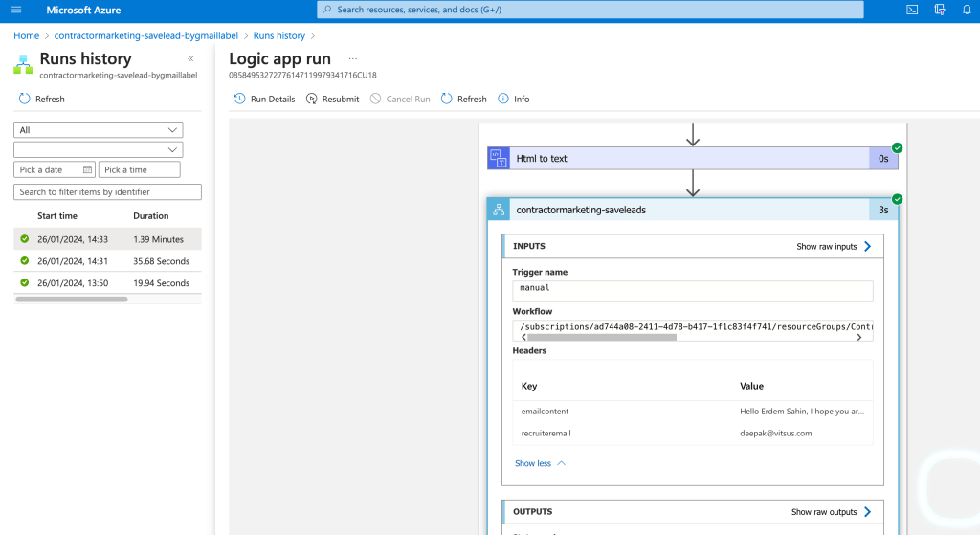980x535 pixels.
Task: Open contractormarketing-savelead-bygmaillabel breadcrumb link
Action: coord(146,35)
